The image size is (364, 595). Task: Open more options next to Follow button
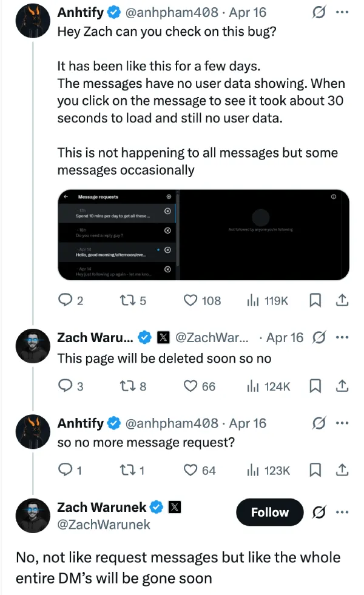(342, 513)
